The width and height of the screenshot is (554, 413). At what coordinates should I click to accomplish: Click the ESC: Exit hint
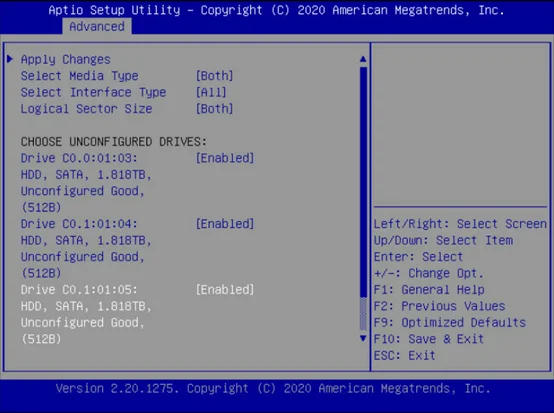pos(405,355)
